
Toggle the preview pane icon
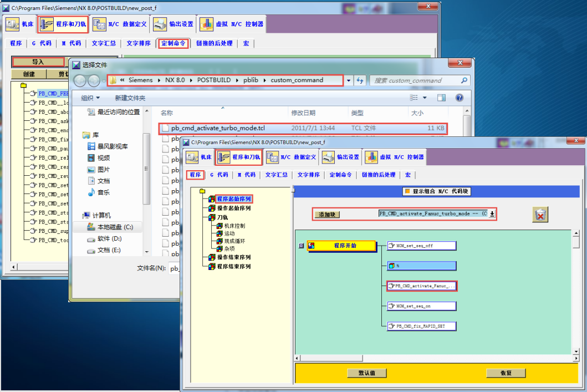pos(441,98)
